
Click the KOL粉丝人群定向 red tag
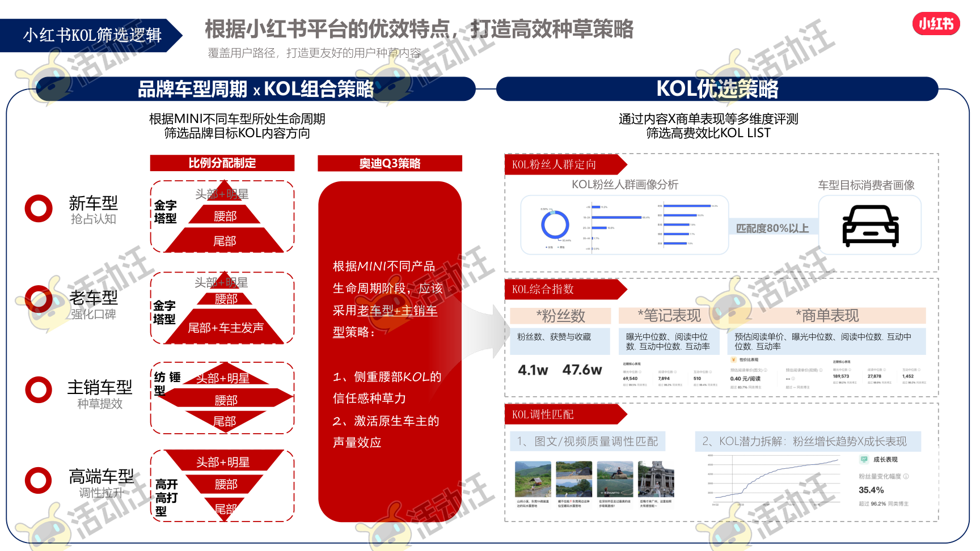tap(565, 164)
